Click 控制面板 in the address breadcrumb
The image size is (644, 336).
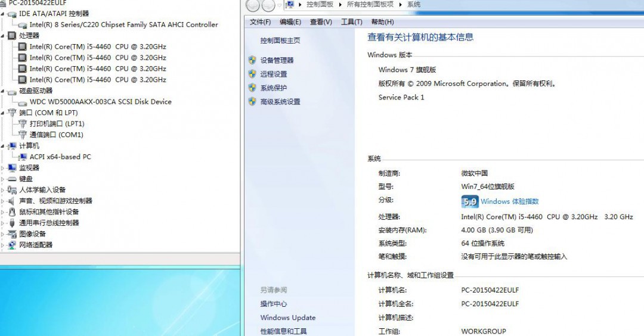(320, 5)
